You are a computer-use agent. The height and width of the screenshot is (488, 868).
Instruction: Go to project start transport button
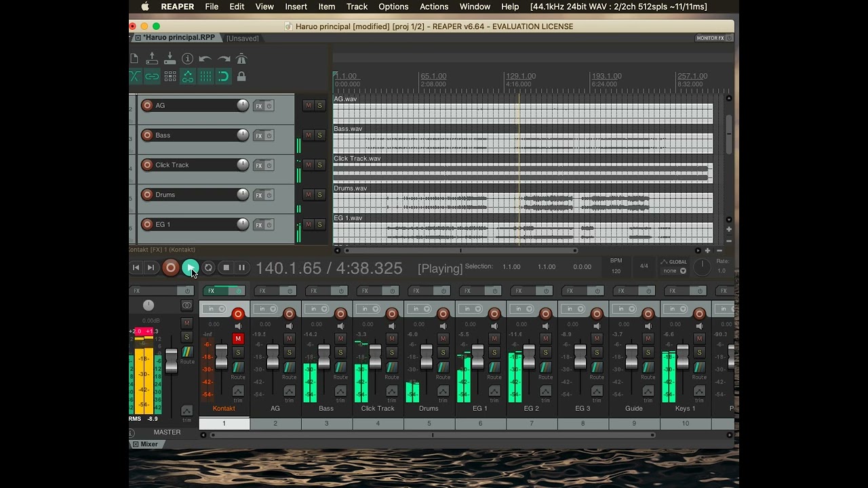pyautogui.click(x=136, y=268)
